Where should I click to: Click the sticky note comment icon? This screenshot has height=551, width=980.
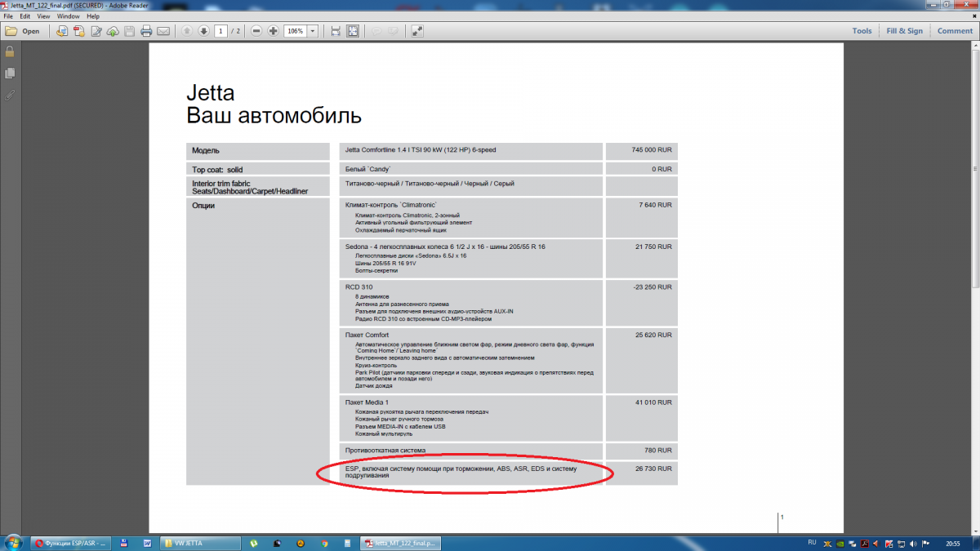[376, 31]
